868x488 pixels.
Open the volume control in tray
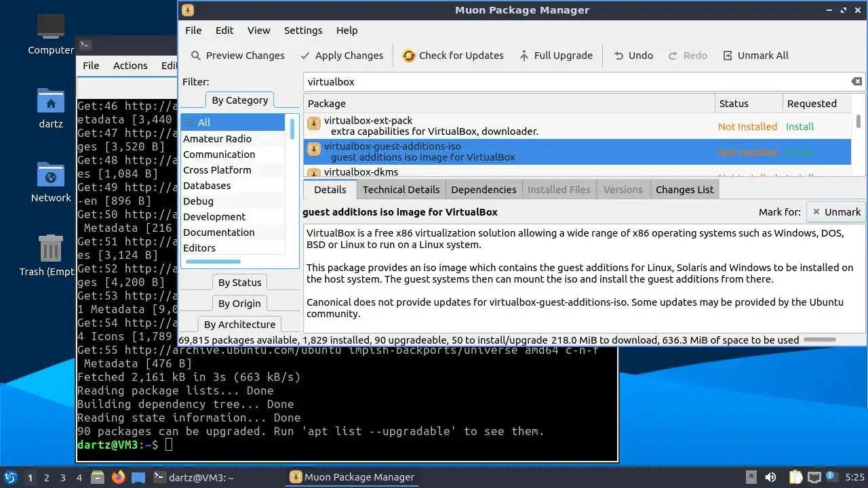[770, 477]
